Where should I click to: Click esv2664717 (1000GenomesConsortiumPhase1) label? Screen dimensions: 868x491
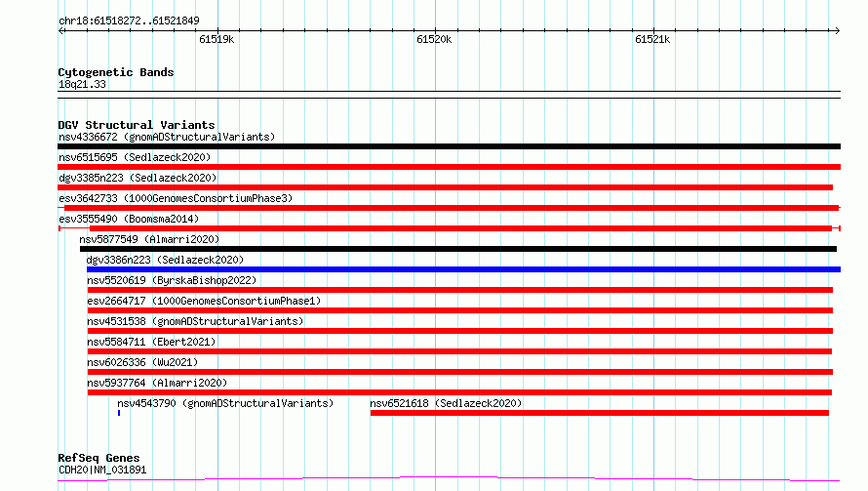pyautogui.click(x=204, y=301)
